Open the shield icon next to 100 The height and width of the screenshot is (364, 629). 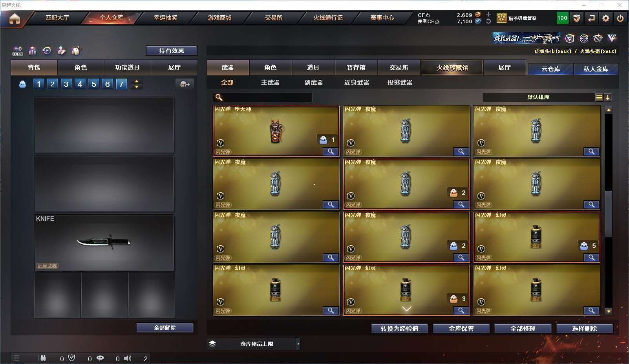576,18
